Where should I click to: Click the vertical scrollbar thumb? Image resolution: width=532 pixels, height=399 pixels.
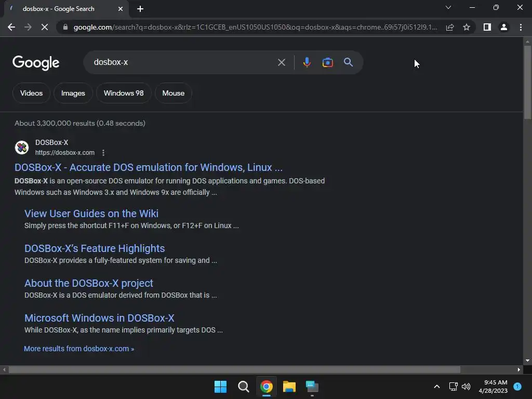click(527, 82)
